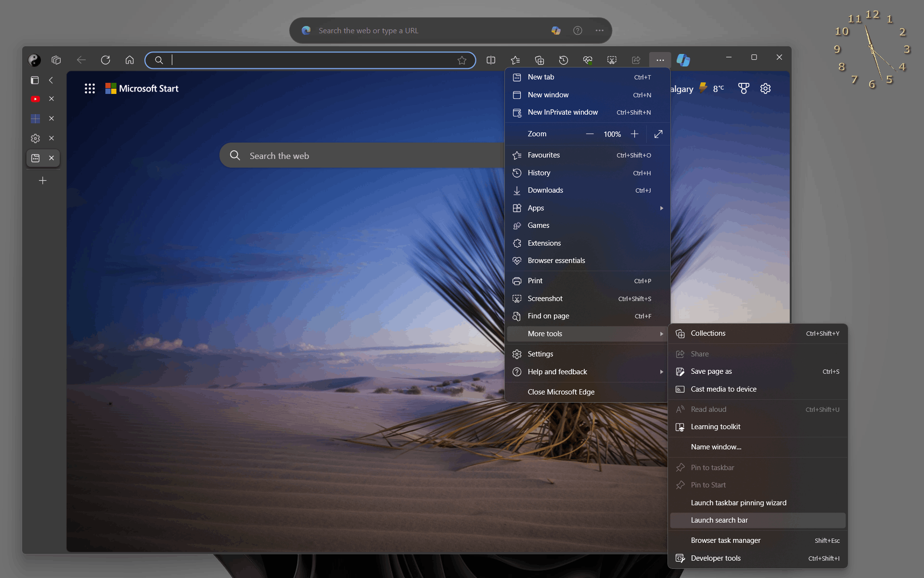Add page to favourites star icon

[462, 60]
